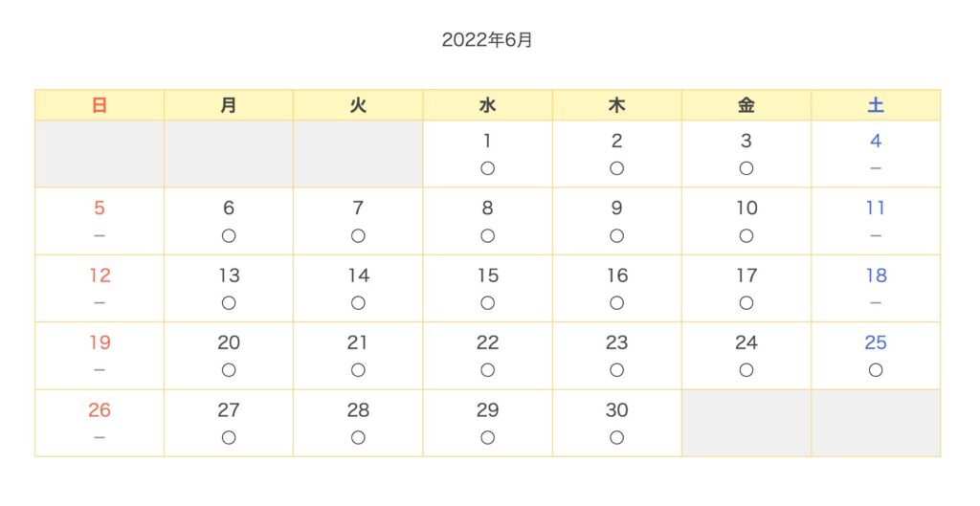Screen dimensions: 980x506
Task: Click the circle under June 17
Action: (x=746, y=303)
